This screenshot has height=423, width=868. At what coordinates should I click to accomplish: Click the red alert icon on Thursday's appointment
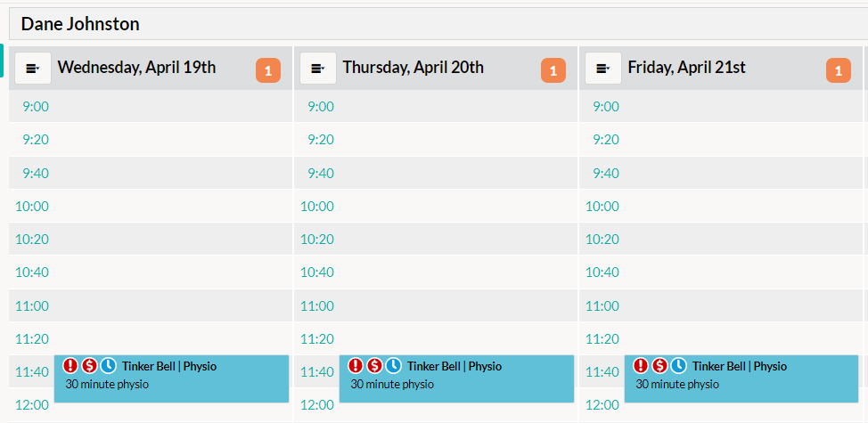pos(356,365)
